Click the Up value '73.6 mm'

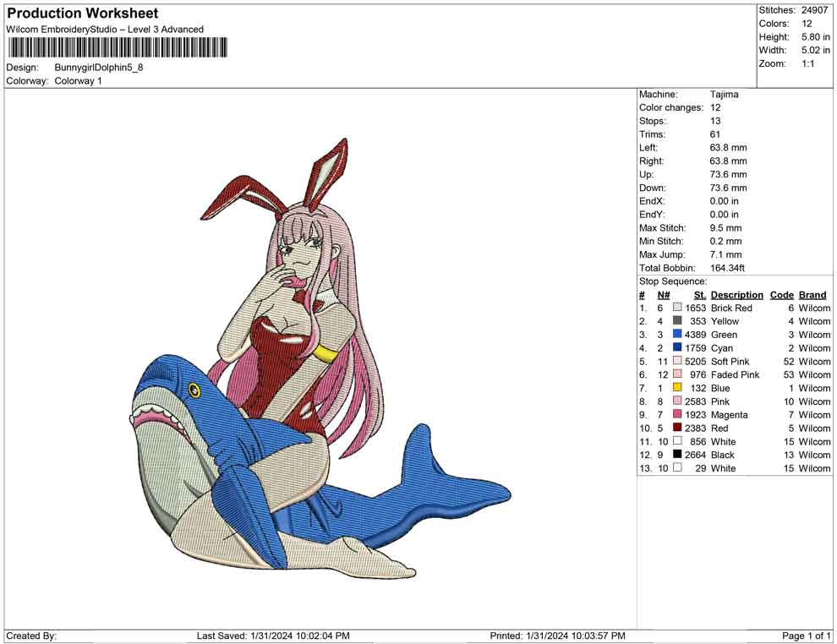[x=729, y=174]
